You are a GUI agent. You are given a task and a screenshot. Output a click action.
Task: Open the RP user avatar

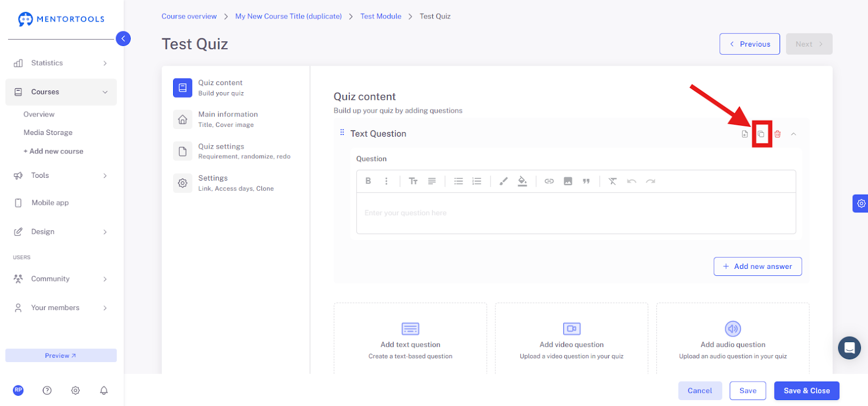pos(18,390)
